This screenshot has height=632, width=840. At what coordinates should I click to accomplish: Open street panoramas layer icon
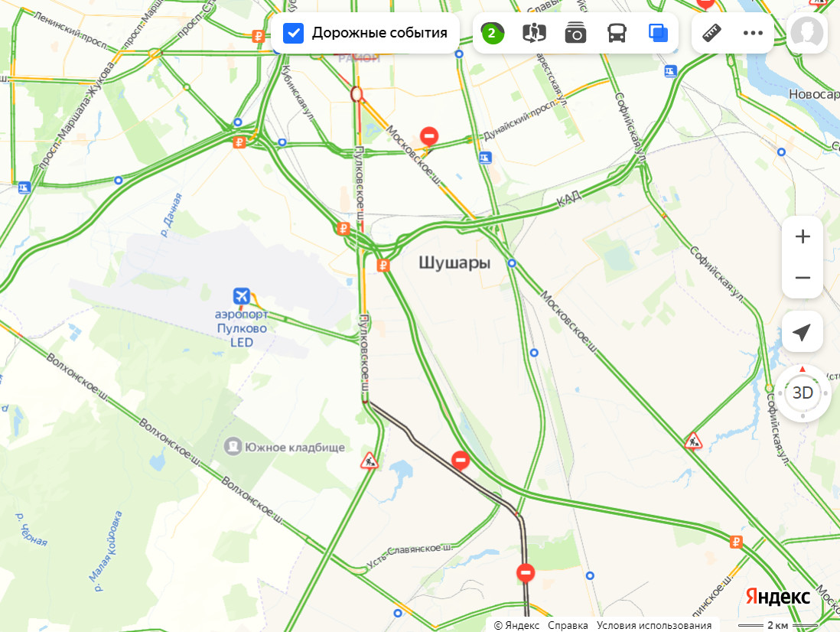[x=534, y=33]
